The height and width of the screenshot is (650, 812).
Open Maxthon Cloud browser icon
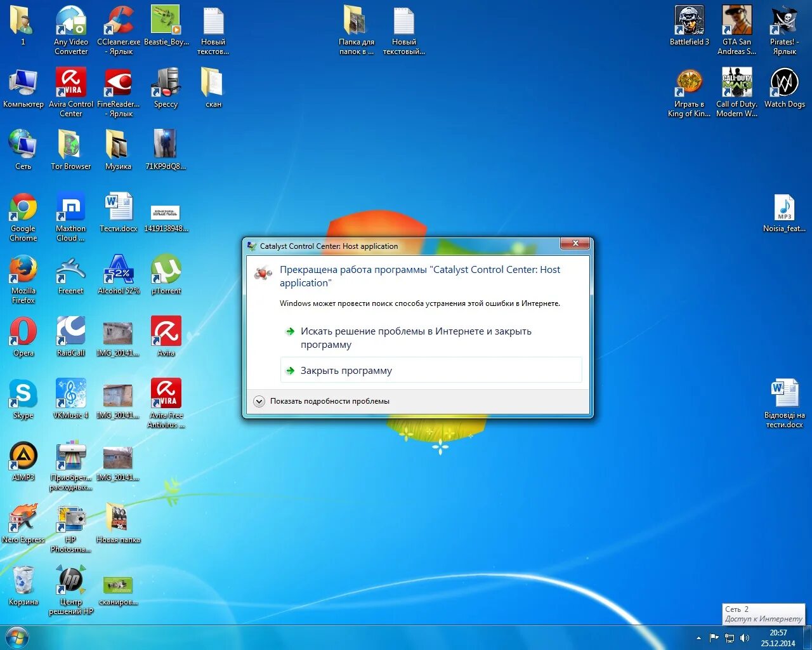tap(71, 217)
